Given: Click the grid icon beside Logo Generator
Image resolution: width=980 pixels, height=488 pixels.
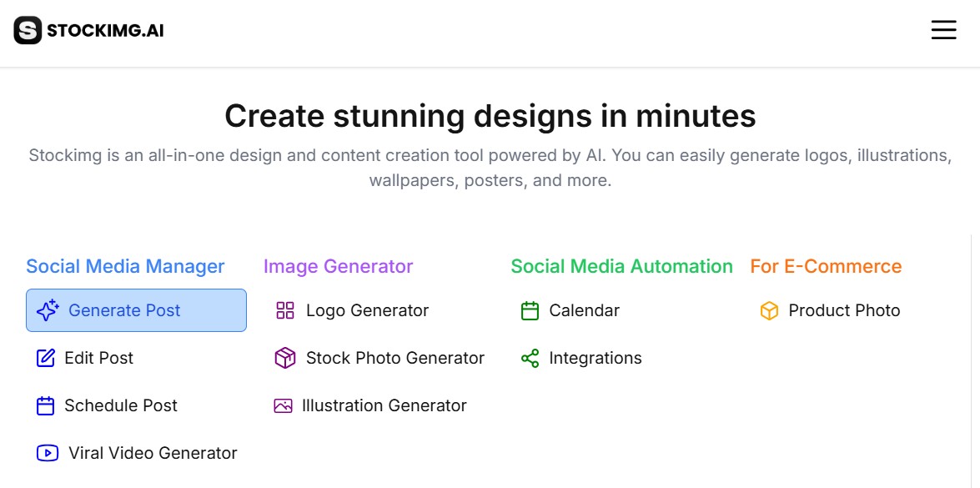Looking at the screenshot, I should (x=285, y=310).
